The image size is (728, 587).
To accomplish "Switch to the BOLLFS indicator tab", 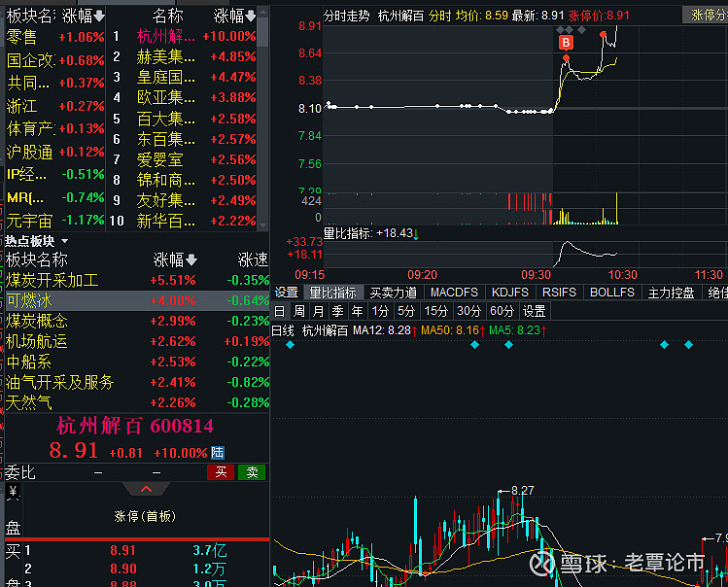I will pyautogui.click(x=612, y=293).
